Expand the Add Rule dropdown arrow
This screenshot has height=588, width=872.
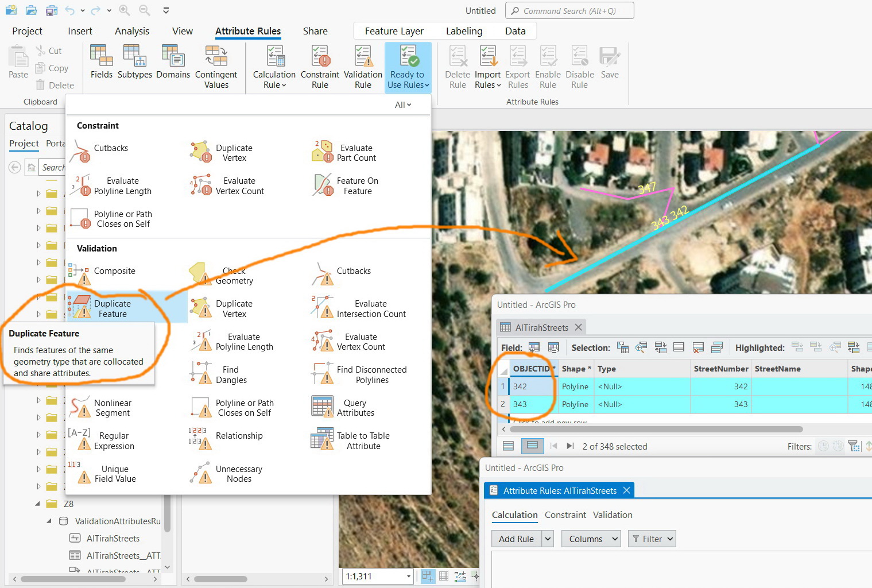coord(547,539)
